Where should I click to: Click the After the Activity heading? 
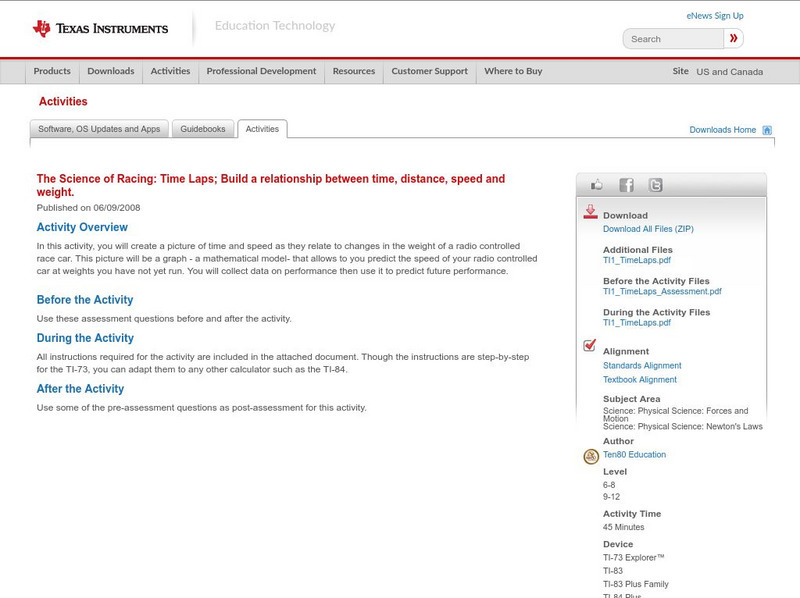coord(80,389)
